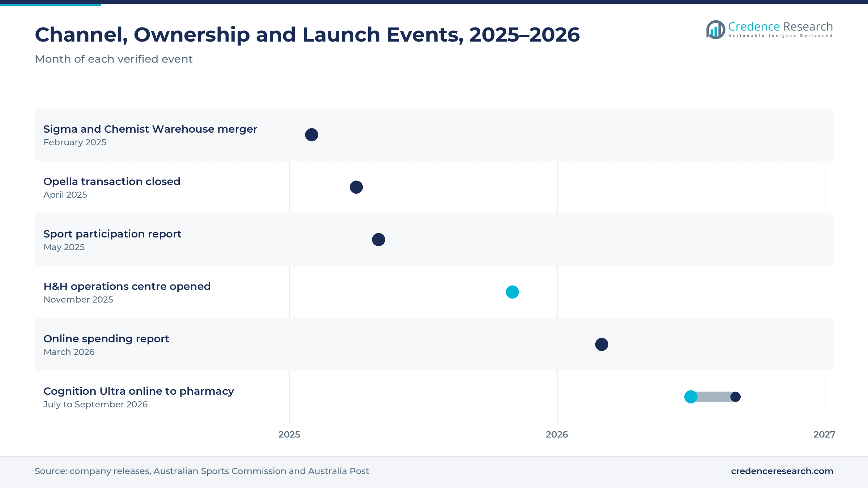Select the Sport participation May 2025 dot
Viewport: 868px width, 488px height.
pyautogui.click(x=378, y=240)
